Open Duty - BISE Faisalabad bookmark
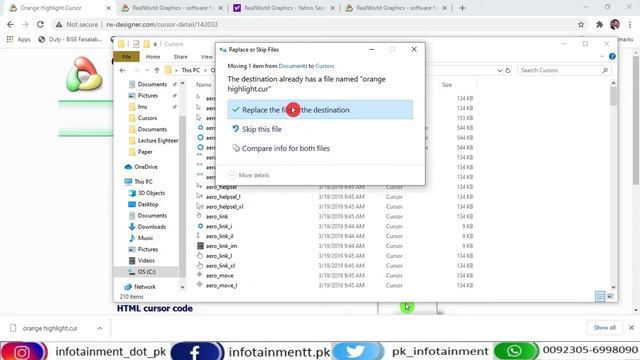The image size is (640, 360). click(x=70, y=39)
